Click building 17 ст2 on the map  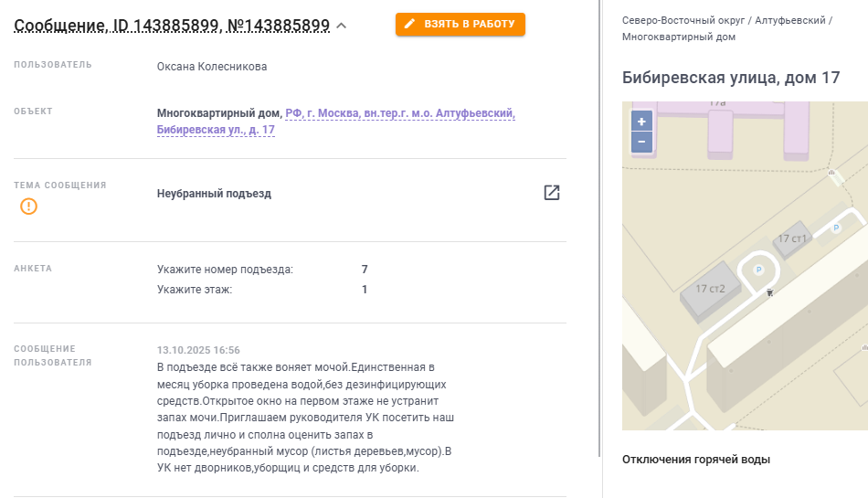coord(710,289)
